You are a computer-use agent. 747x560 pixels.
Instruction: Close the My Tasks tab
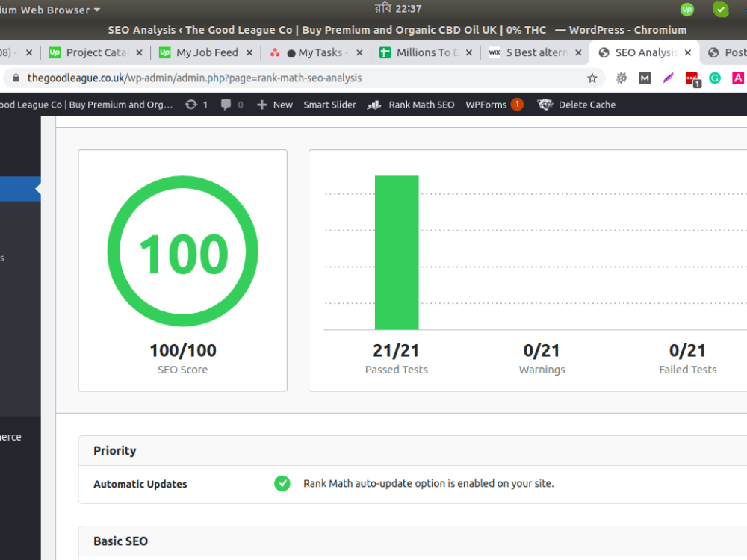[360, 53]
